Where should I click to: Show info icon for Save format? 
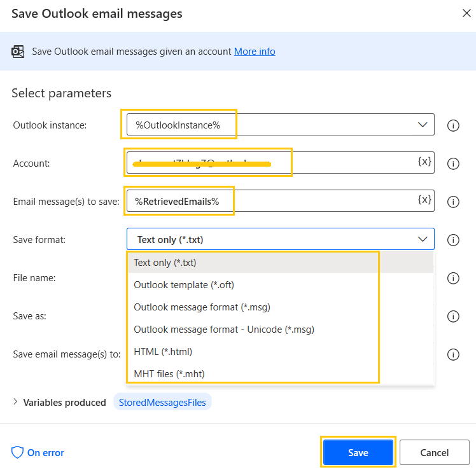[453, 240]
